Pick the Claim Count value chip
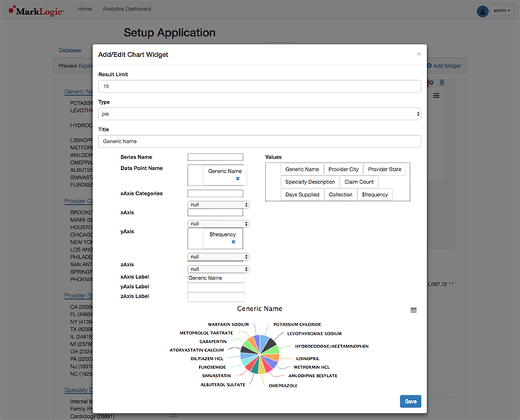The image size is (520, 420). coord(360,182)
